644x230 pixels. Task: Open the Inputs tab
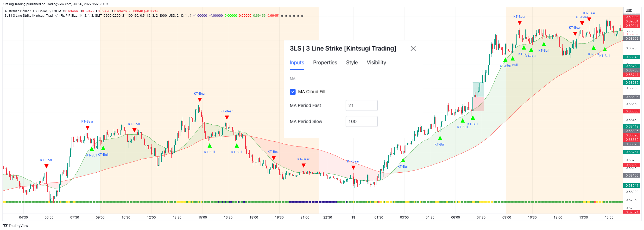point(297,63)
